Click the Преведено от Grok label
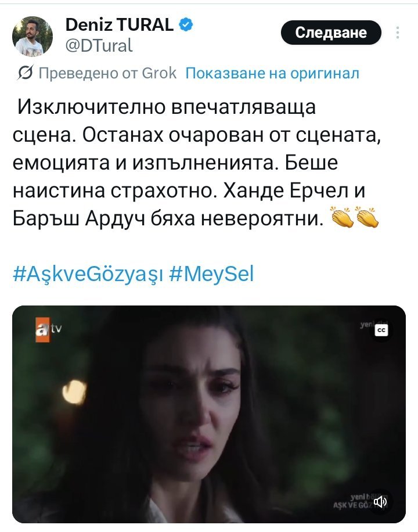 (x=107, y=73)
